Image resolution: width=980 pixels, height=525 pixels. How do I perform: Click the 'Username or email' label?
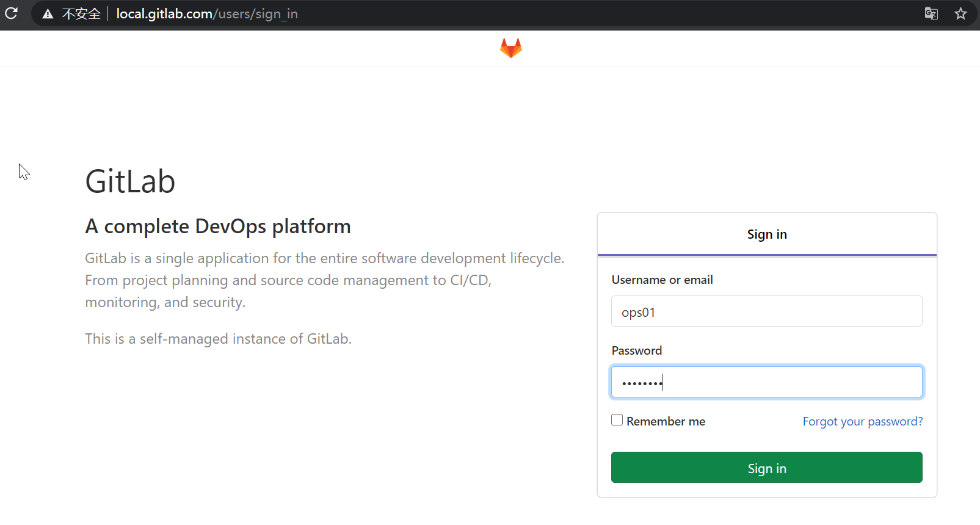[x=662, y=280]
